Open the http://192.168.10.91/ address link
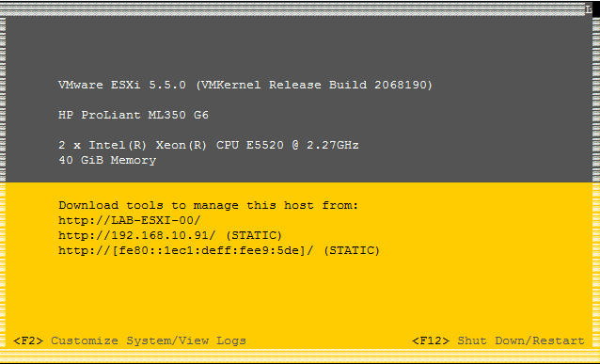 coord(137,235)
